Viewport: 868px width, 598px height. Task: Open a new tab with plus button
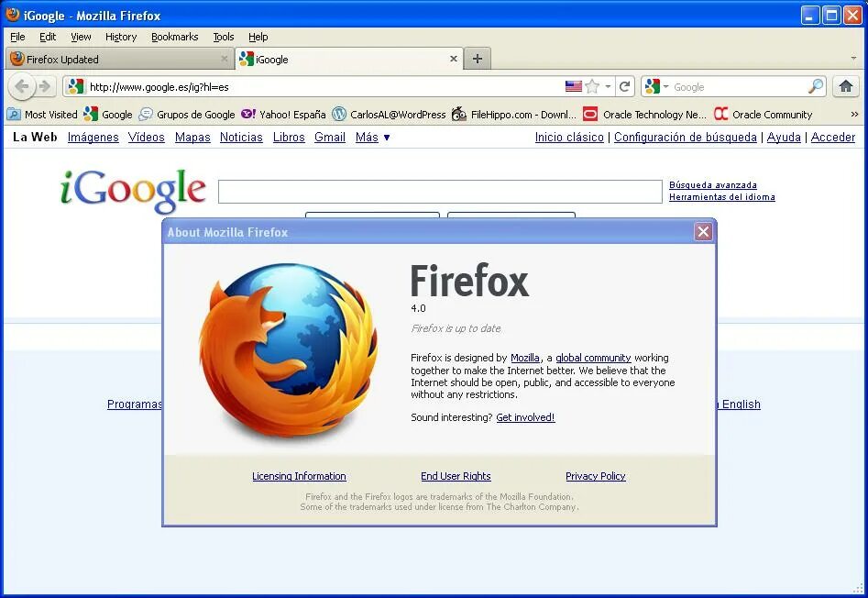click(x=478, y=59)
